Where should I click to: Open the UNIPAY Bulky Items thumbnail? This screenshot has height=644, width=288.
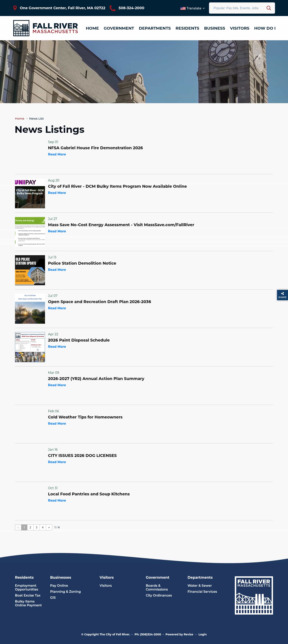click(x=30, y=193)
